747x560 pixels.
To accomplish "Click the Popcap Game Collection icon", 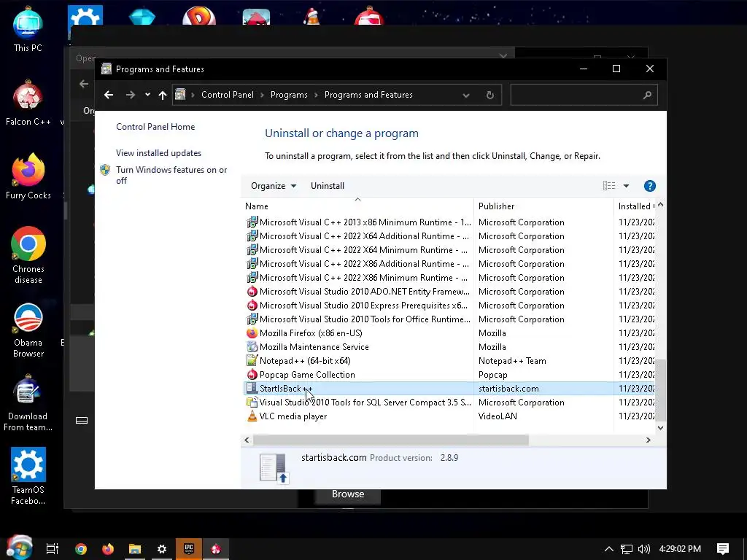I will point(252,374).
